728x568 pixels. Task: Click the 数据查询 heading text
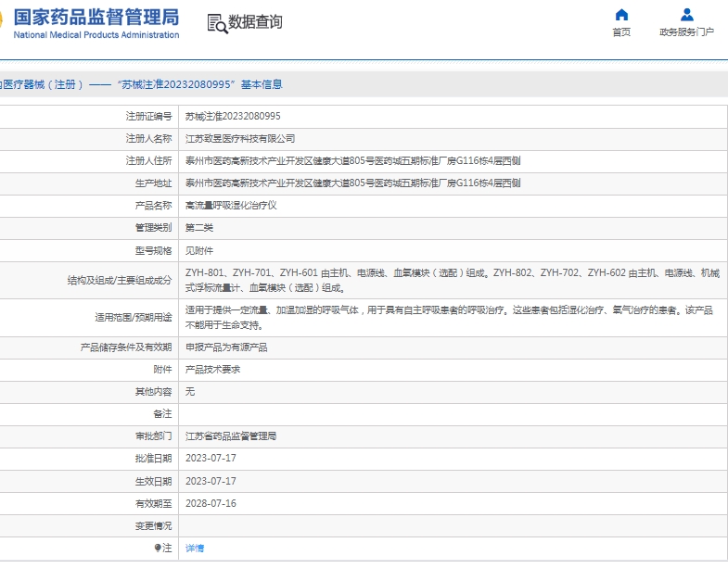(x=255, y=21)
